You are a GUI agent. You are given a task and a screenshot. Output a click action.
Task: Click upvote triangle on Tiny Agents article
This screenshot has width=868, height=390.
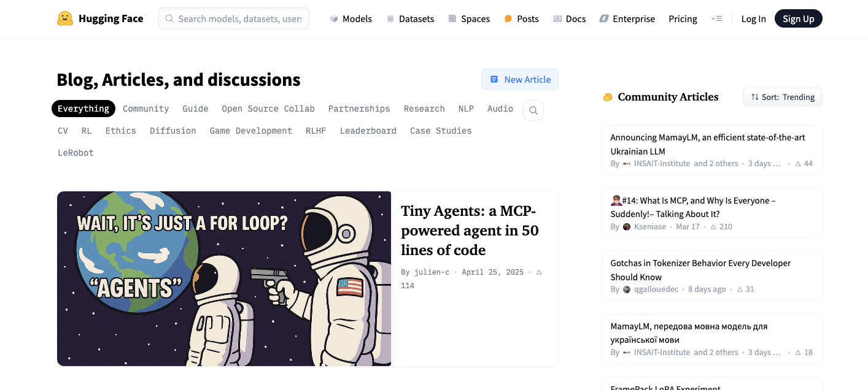[x=539, y=272]
